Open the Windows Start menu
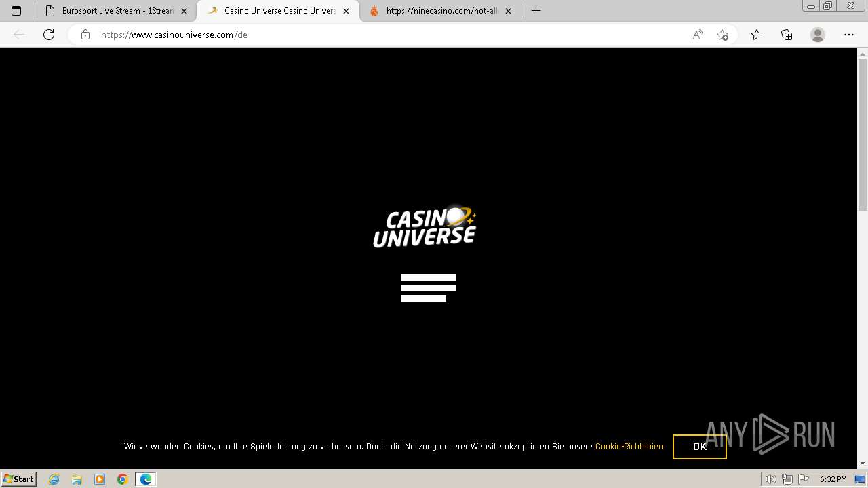Screen dimensions: 868x488 pos(18,479)
